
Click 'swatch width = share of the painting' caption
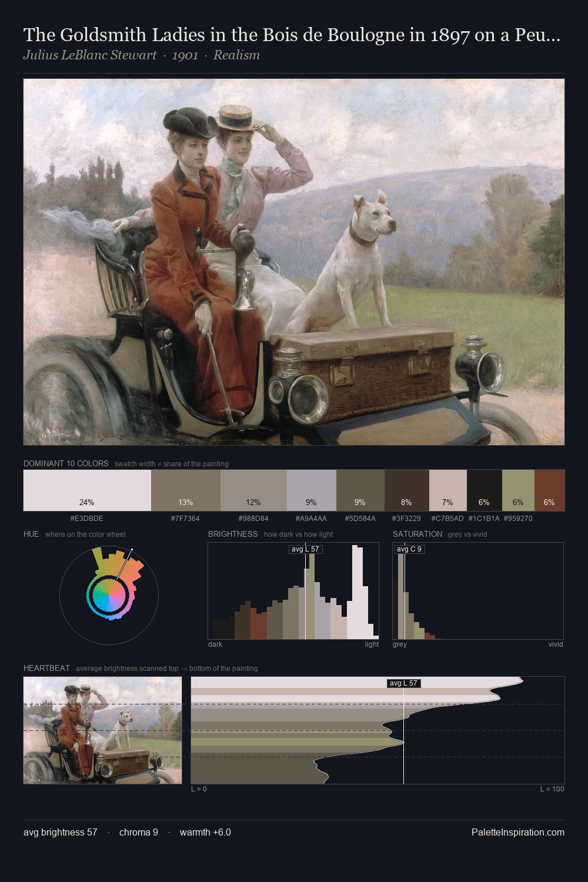[x=172, y=464]
